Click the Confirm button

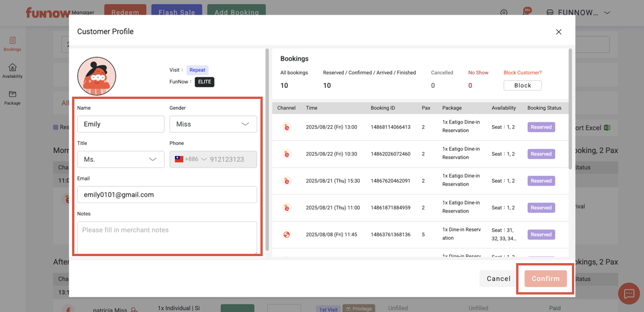coord(545,279)
